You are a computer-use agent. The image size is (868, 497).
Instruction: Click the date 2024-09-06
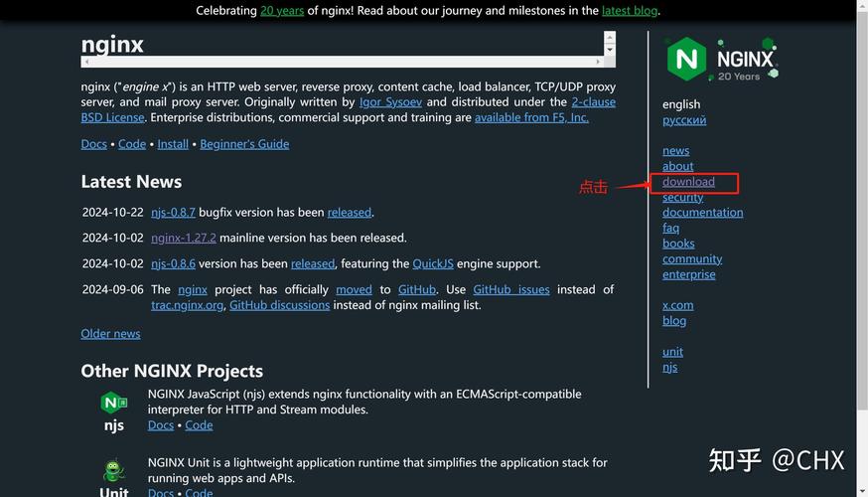click(x=113, y=290)
